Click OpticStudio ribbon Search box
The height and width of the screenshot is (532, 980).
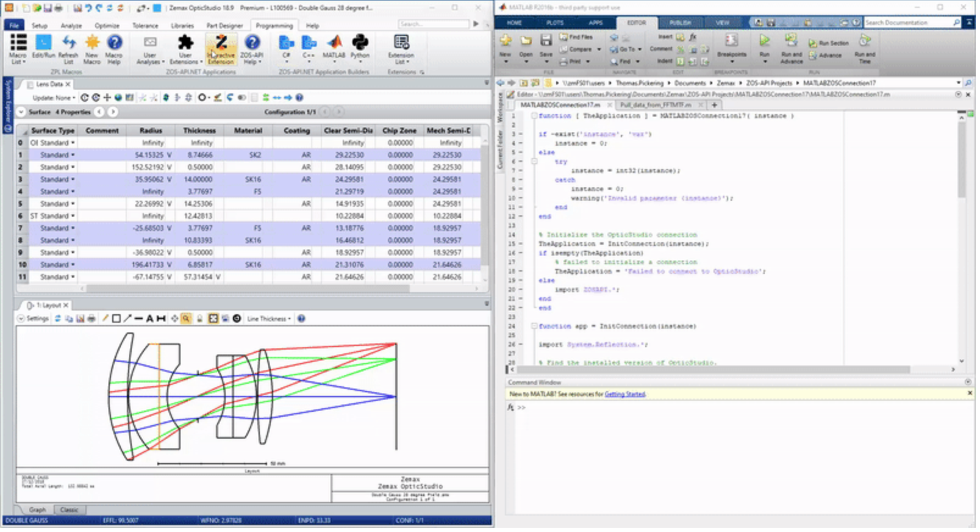[434, 24]
